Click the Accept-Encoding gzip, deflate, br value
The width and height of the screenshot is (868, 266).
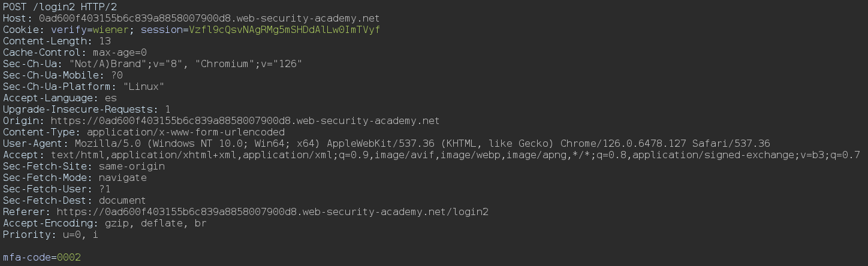tap(152, 223)
